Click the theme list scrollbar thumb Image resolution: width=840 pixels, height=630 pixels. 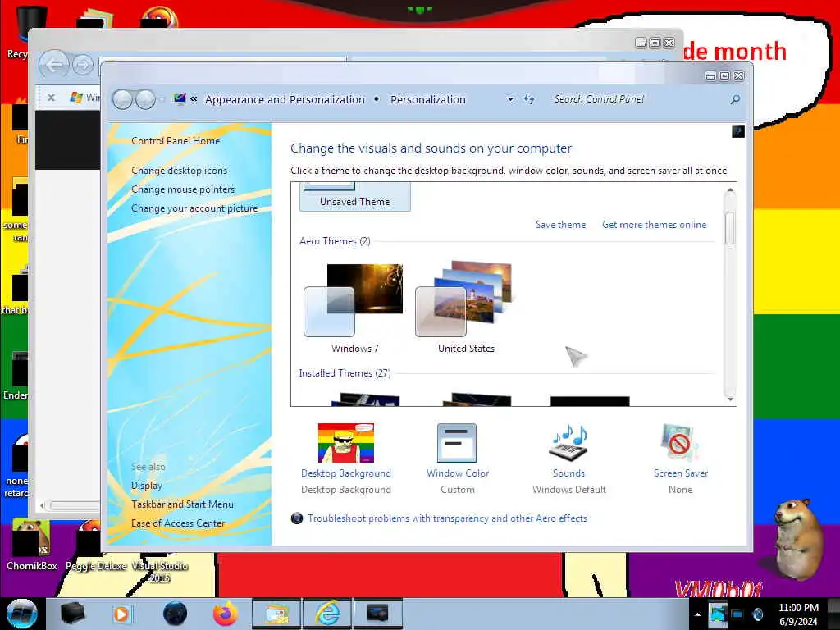[729, 228]
